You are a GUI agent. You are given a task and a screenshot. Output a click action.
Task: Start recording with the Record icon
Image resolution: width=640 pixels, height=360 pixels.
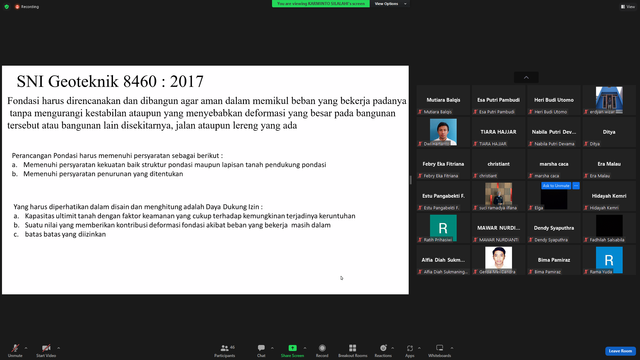click(322, 348)
